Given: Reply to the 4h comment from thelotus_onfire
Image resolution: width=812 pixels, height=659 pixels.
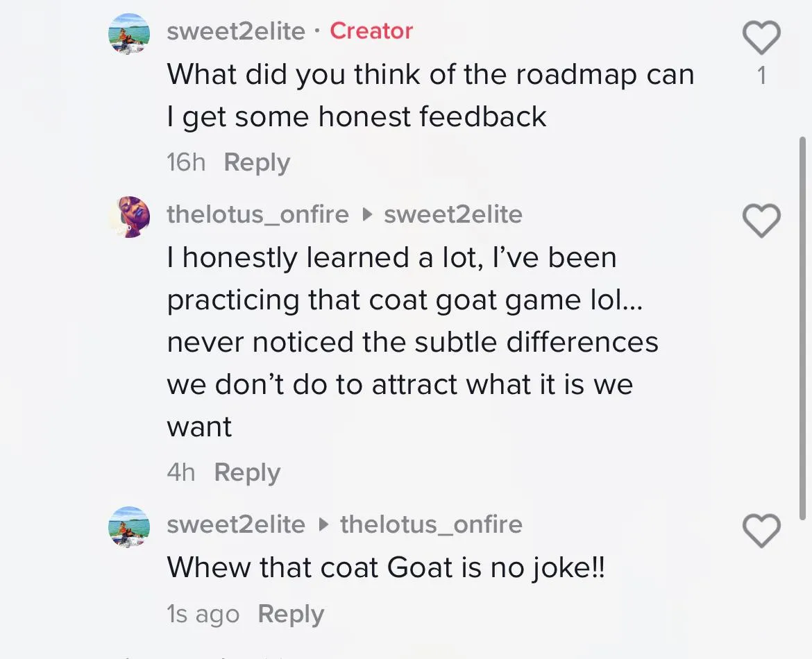Looking at the screenshot, I should click(247, 472).
